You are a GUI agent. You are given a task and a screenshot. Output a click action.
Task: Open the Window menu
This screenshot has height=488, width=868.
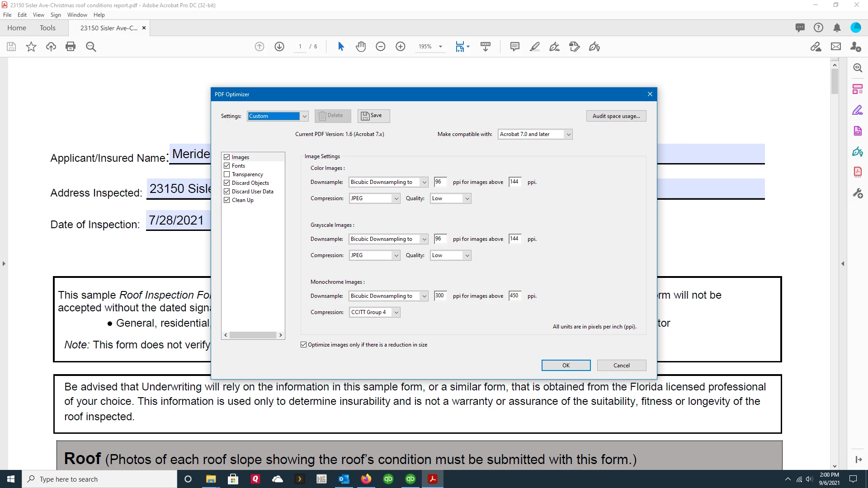77,15
